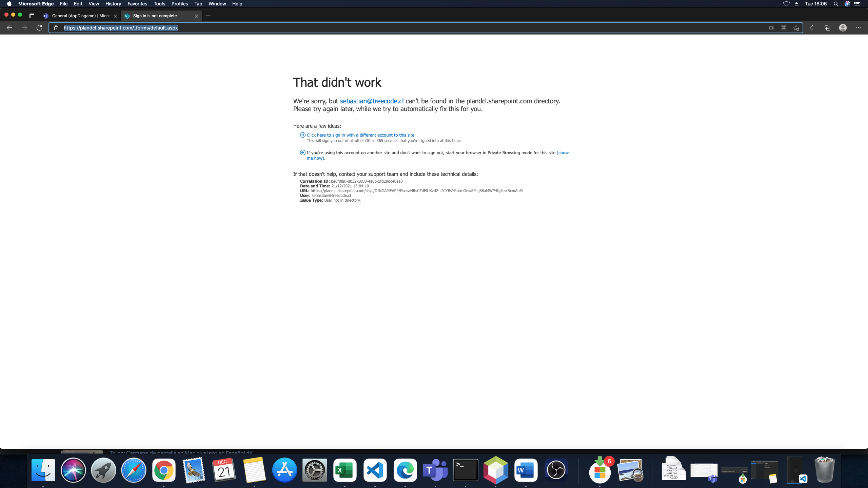The height and width of the screenshot is (488, 868).
Task: Reload the SharePoint error page
Action: click(x=39, y=28)
